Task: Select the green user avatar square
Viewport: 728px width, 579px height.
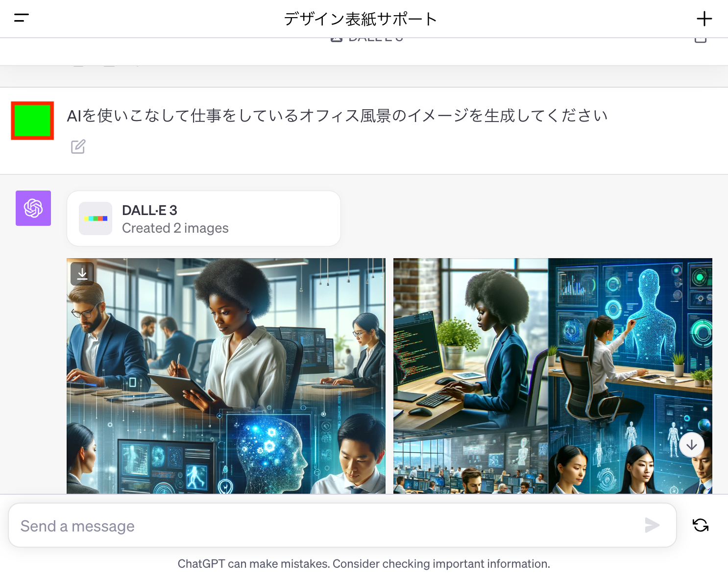Action: [32, 121]
